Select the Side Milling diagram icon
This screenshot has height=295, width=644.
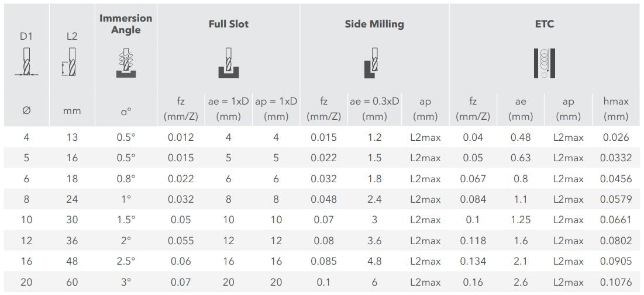pos(374,63)
